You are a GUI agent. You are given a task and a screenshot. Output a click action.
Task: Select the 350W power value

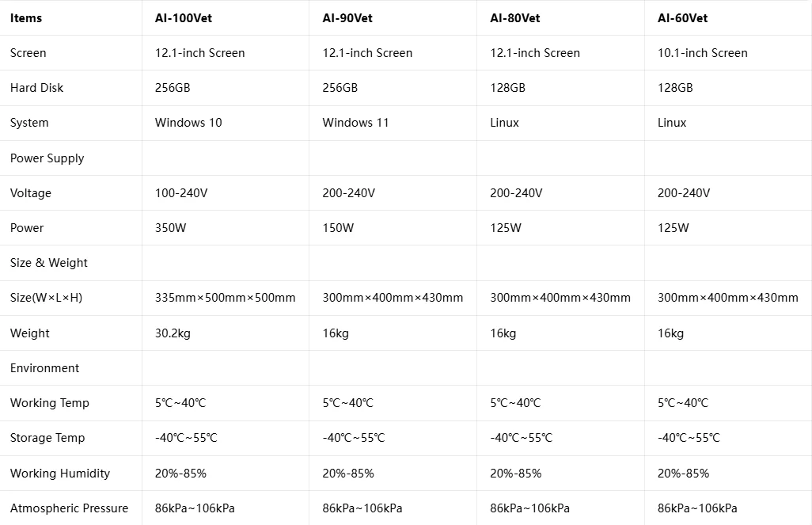coord(171,228)
